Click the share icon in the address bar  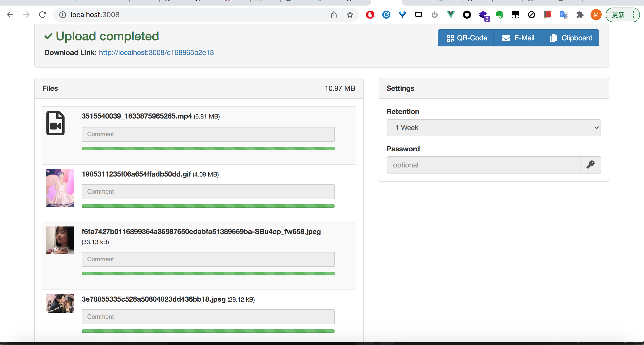tap(334, 15)
